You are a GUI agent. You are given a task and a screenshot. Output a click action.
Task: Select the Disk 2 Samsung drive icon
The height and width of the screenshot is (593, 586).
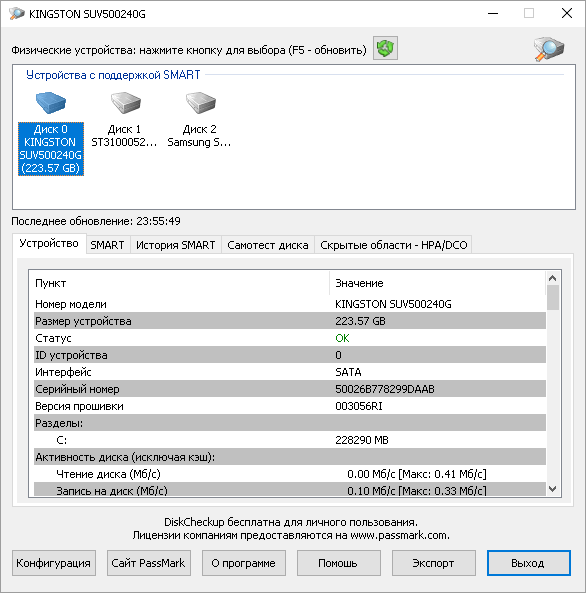click(201, 102)
